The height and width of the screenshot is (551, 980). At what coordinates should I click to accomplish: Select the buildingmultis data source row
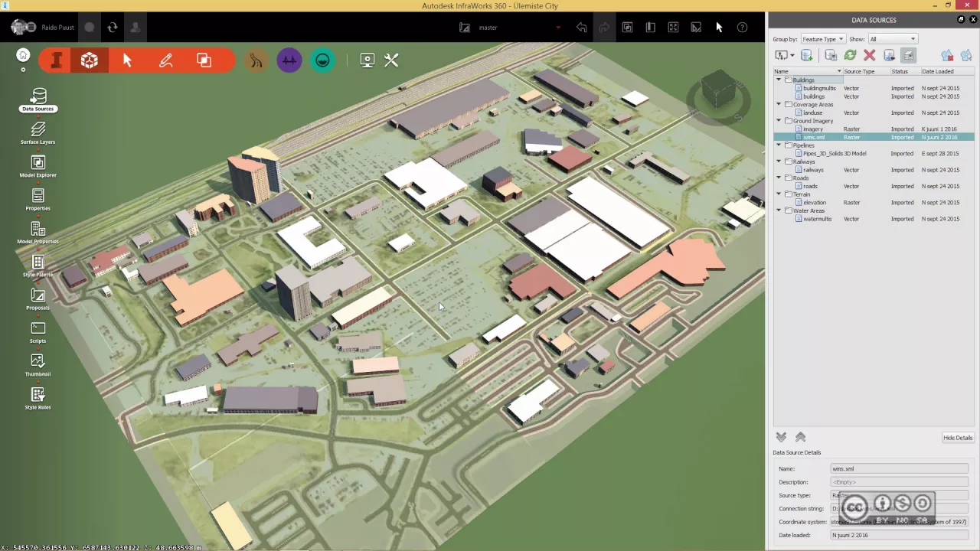point(874,88)
